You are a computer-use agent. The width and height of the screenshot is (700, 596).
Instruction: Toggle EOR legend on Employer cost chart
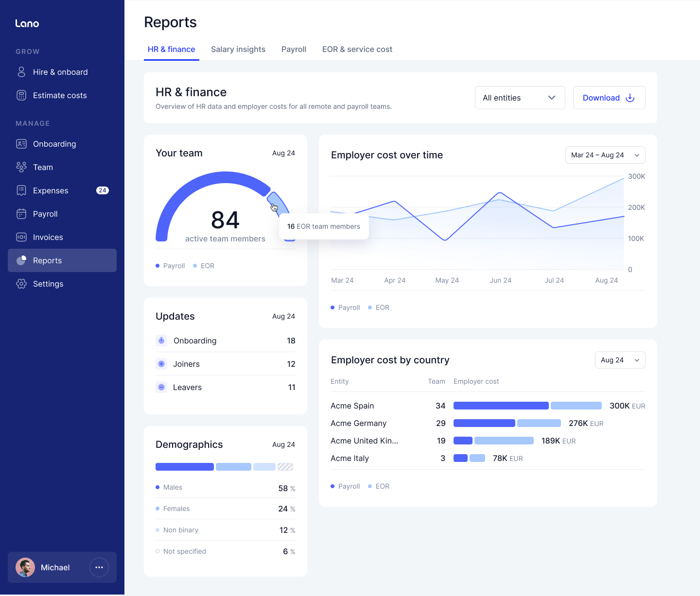click(378, 307)
